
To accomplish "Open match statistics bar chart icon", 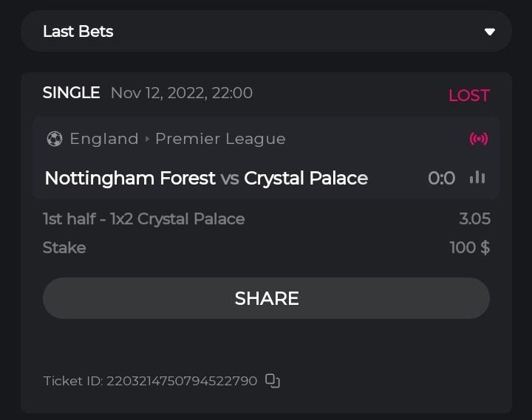I will coord(478,178).
